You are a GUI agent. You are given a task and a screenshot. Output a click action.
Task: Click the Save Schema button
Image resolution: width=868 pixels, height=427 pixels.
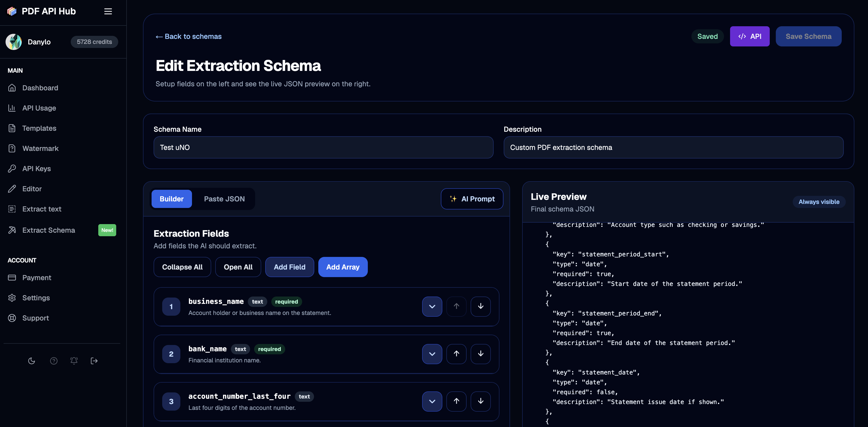(x=808, y=36)
